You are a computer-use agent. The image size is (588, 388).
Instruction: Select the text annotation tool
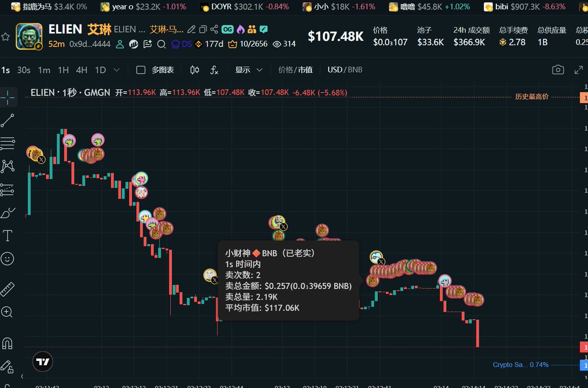point(8,236)
